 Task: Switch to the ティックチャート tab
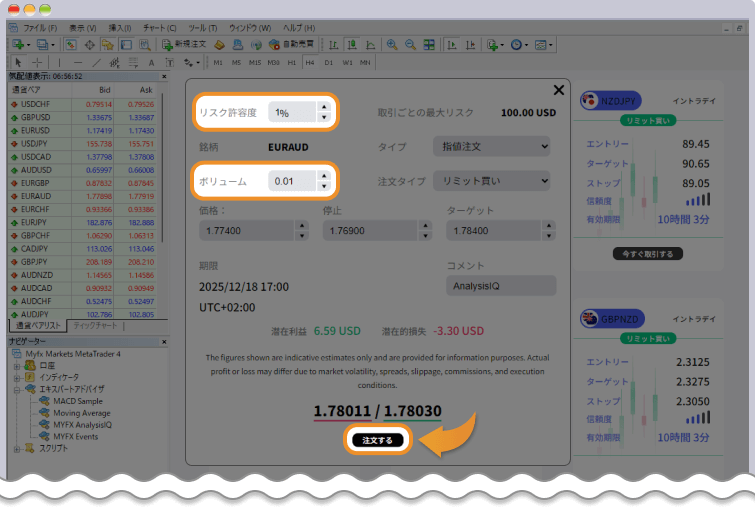[97, 326]
